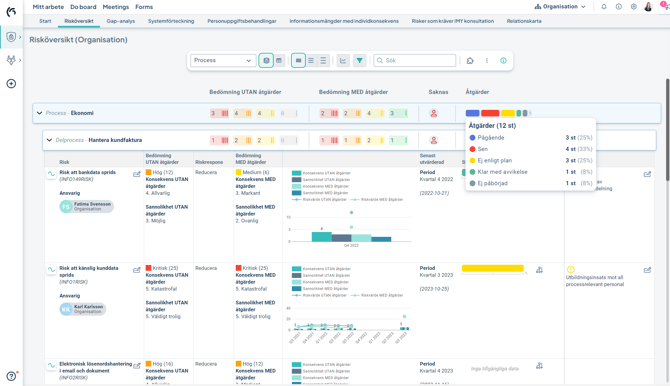670x386 pixels.
Task: Open Risker som kräver IMY konsultation tab
Action: (453, 21)
